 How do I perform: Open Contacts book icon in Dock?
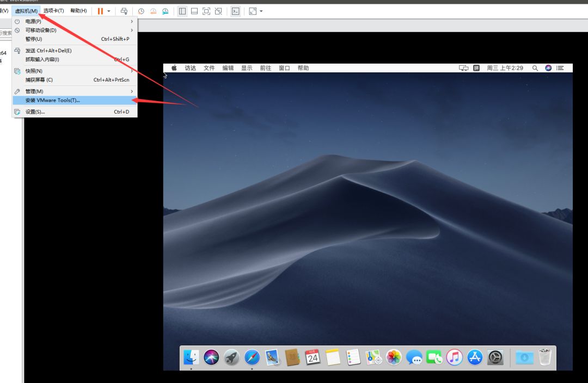click(x=292, y=357)
